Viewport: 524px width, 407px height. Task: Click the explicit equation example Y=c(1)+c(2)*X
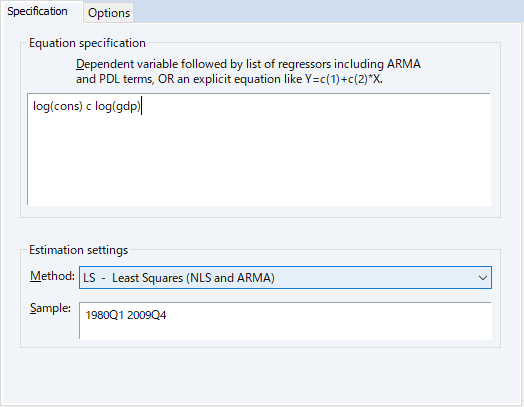344,79
